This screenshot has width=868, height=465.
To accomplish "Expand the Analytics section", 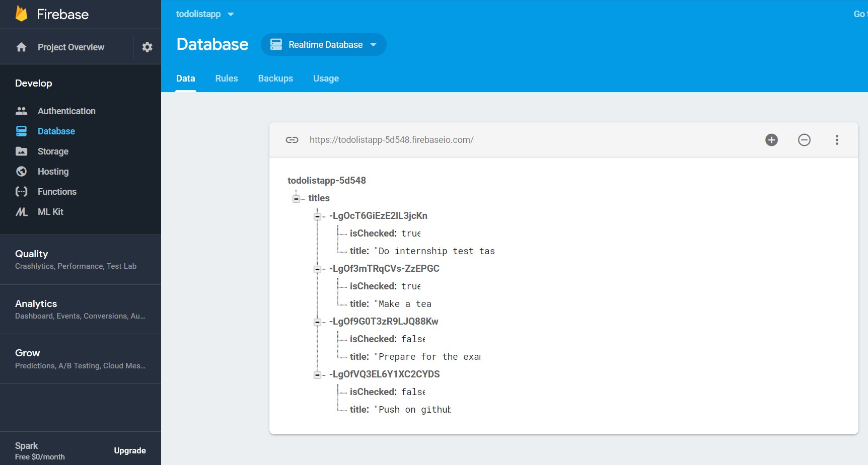I will pos(81,309).
